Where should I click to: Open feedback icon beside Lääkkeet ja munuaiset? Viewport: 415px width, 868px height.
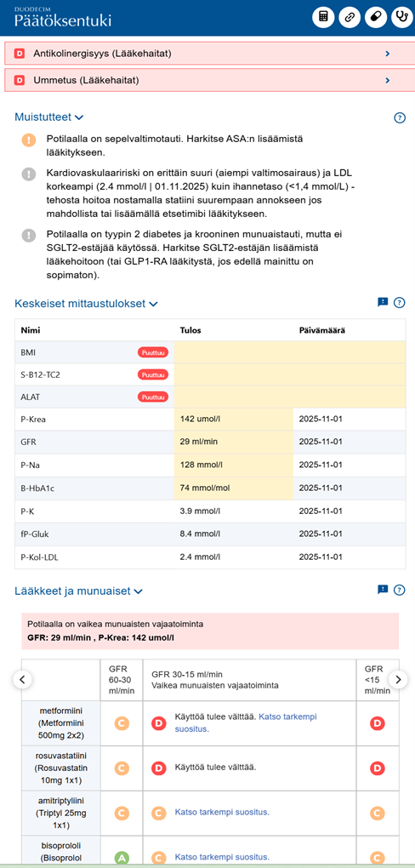click(x=383, y=590)
